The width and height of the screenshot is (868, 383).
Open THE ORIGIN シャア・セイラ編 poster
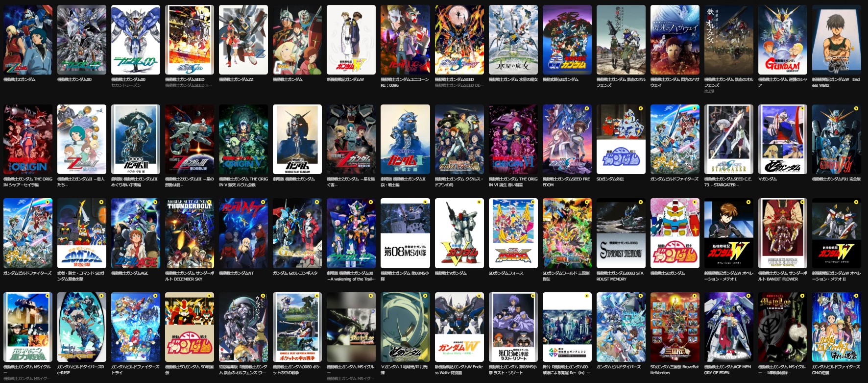tap(28, 139)
